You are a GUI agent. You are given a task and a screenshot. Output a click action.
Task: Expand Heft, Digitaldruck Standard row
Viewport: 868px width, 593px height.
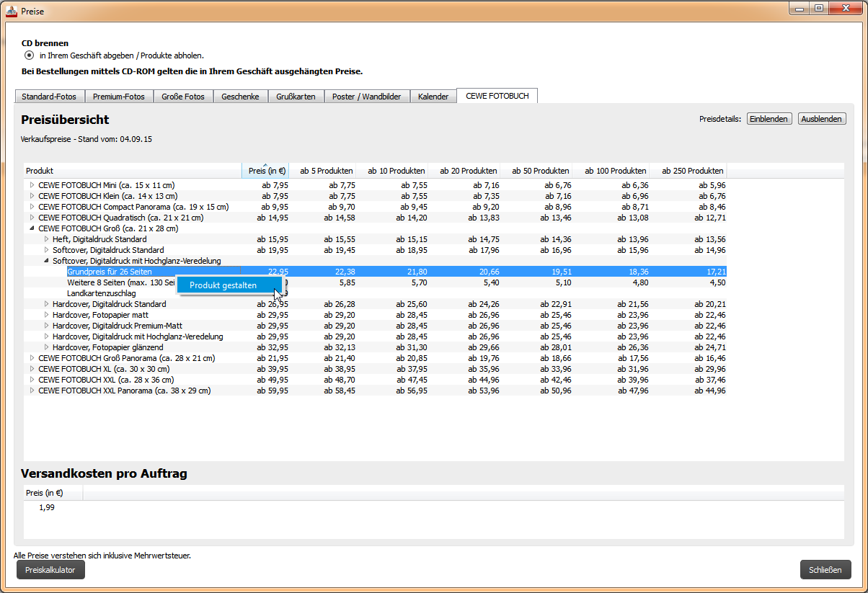point(46,239)
